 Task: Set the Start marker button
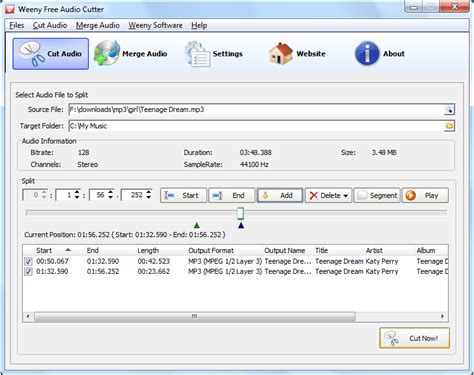pyautogui.click(x=183, y=195)
